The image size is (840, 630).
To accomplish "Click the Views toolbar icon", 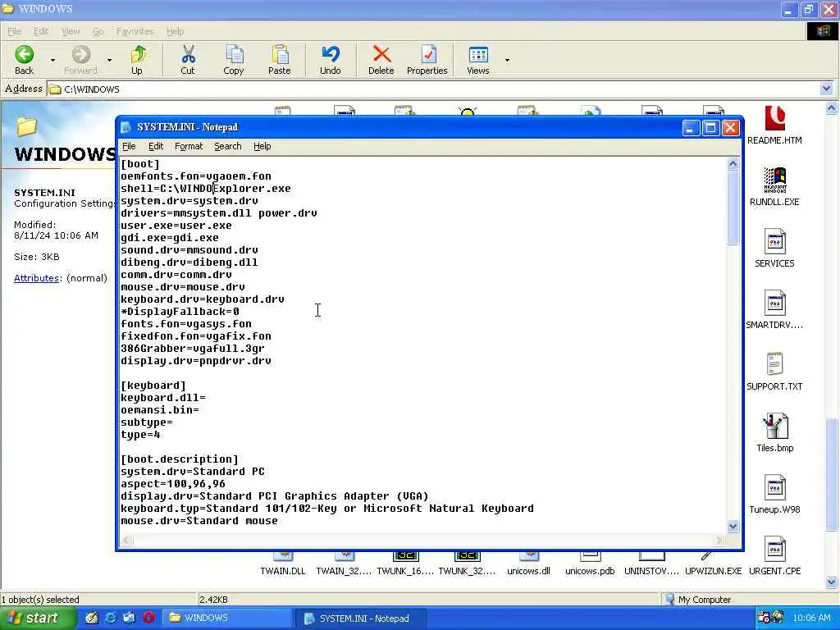I will (478, 55).
